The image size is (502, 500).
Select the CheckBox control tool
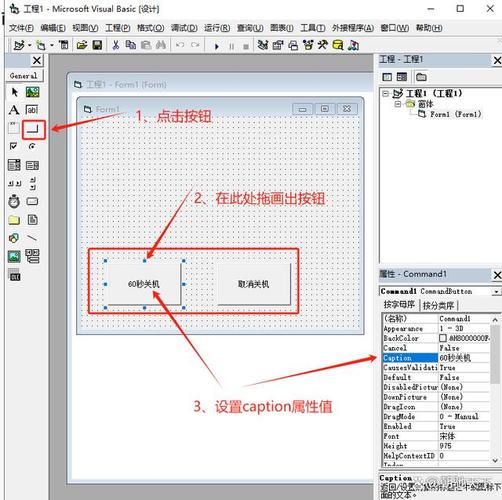click(x=13, y=146)
